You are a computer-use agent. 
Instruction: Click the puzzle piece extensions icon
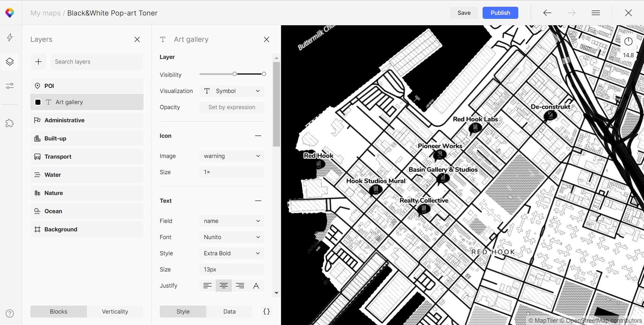pyautogui.click(x=10, y=123)
